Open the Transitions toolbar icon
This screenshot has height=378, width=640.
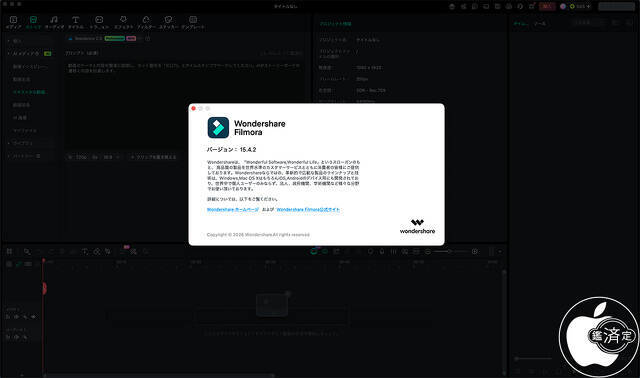click(x=99, y=20)
